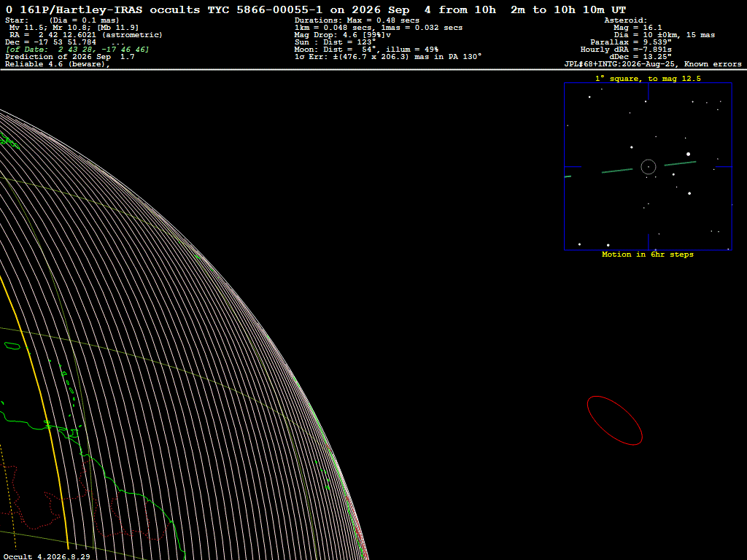
Task: Click the 'Occult 4.2026.8.29' version text
Action: (x=47, y=556)
